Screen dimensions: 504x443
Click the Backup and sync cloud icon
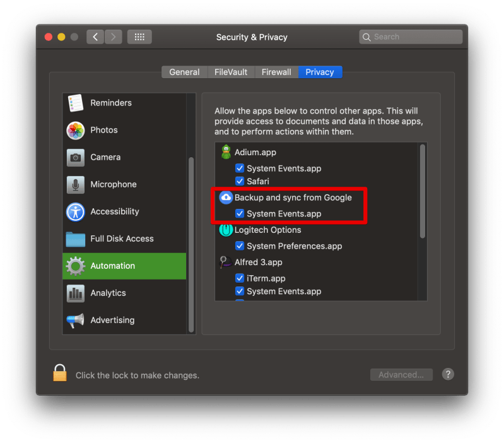click(x=226, y=198)
